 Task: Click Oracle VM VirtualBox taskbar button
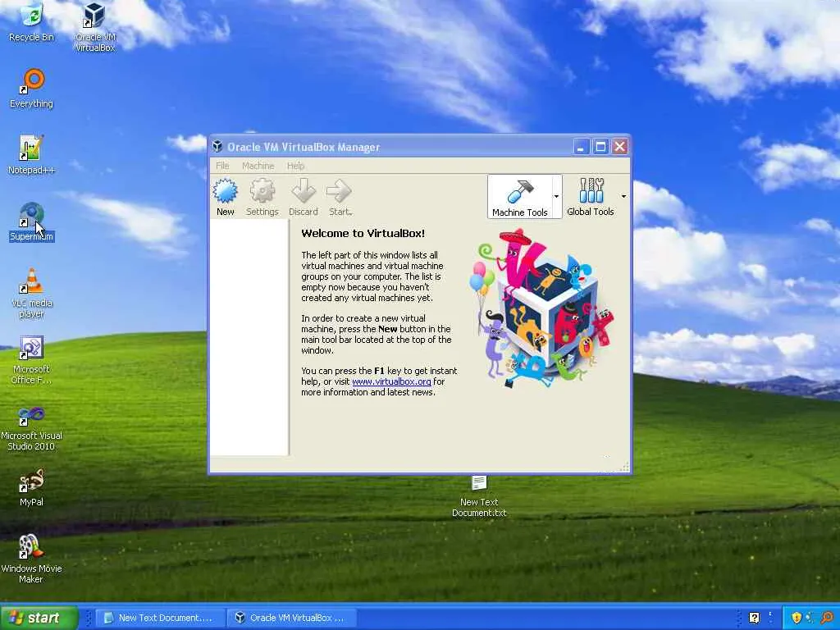pos(292,618)
